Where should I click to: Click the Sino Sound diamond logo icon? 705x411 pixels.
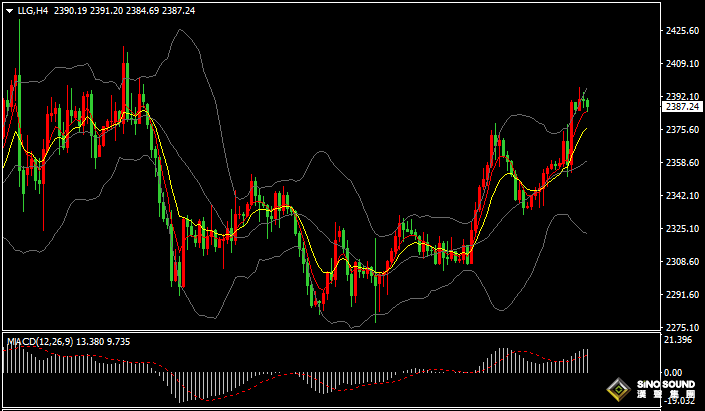620,390
